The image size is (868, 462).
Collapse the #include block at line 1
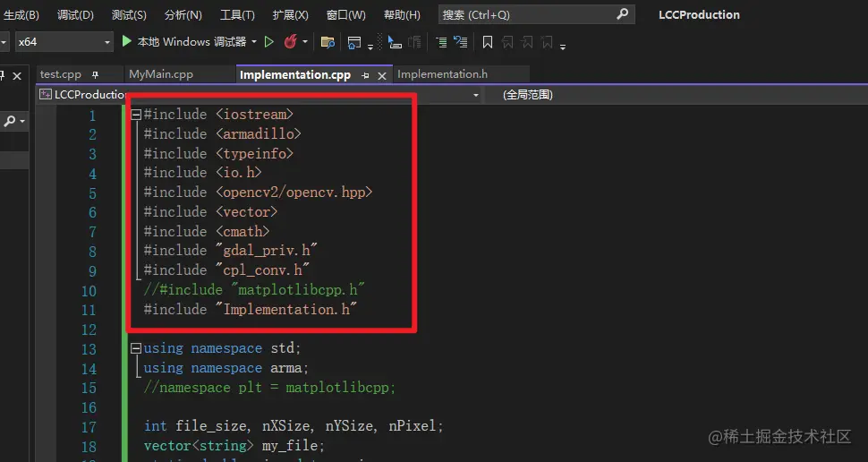coord(136,115)
